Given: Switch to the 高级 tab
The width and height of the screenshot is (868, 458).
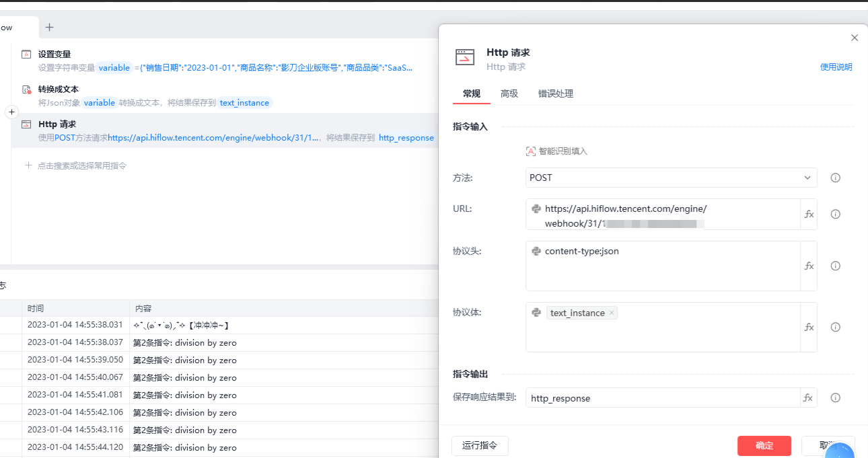Looking at the screenshot, I should (x=509, y=93).
